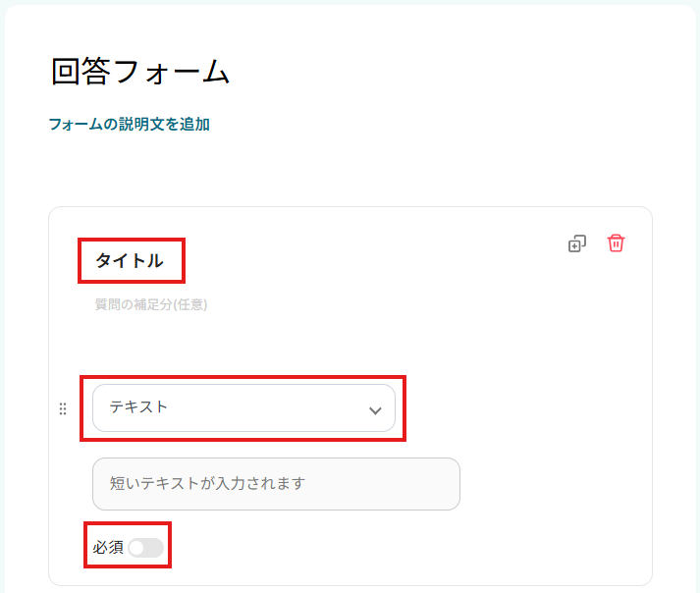Click フォームの説明文を追加 link
The image size is (700, 593).
click(129, 125)
